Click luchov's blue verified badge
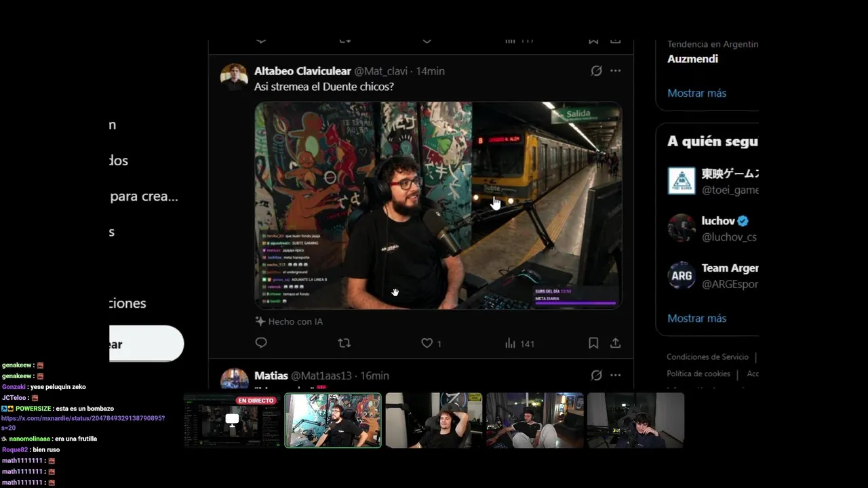This screenshot has width=868, height=488. (x=743, y=221)
